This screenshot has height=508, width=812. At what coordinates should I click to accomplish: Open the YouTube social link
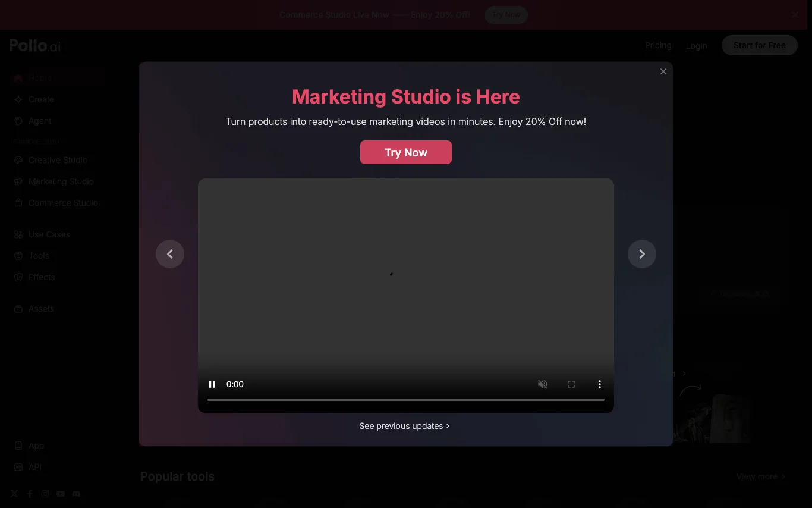tap(61, 494)
